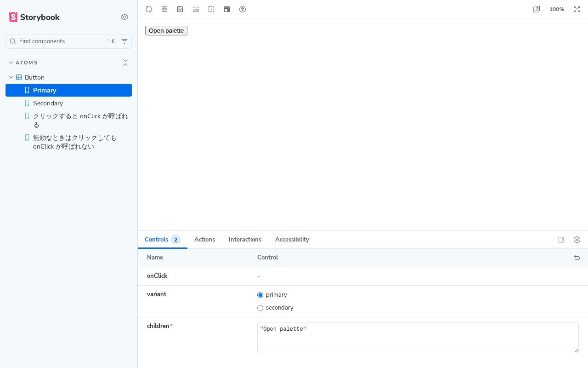Open Storybook settings gear
This screenshot has width=588, height=368.
tap(124, 17)
